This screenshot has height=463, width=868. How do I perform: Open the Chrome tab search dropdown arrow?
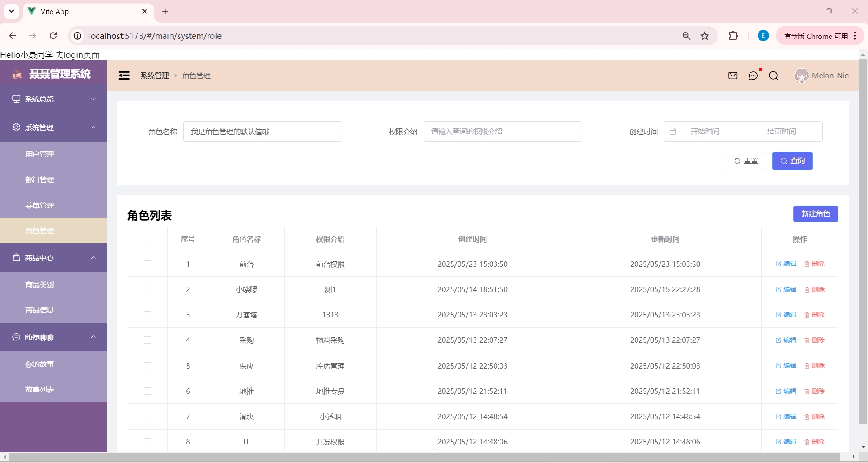click(x=11, y=11)
